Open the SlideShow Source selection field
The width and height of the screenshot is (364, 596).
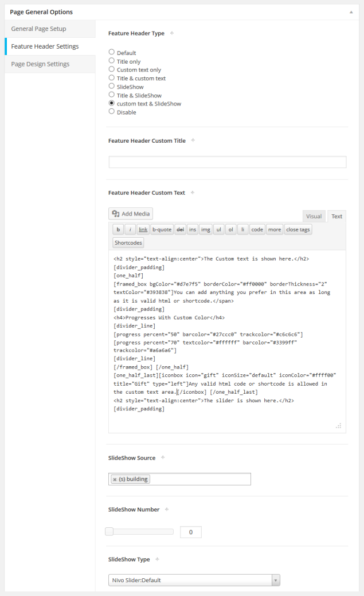[199, 479]
